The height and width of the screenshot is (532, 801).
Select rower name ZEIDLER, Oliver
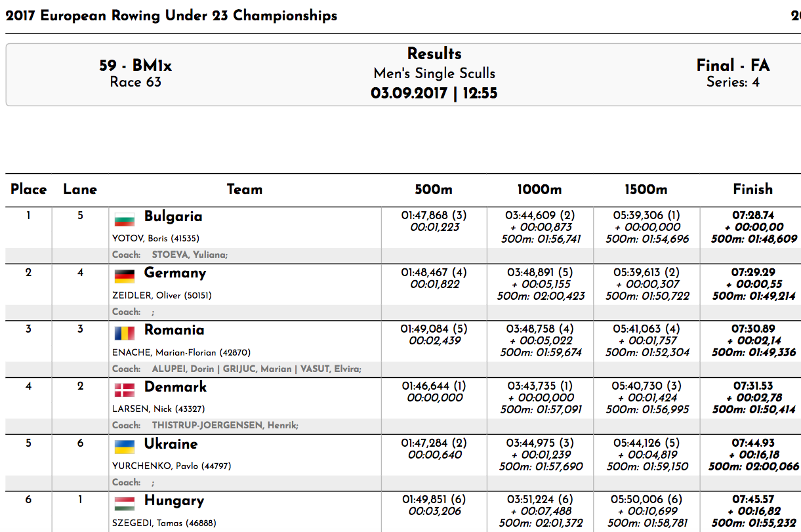click(161, 296)
